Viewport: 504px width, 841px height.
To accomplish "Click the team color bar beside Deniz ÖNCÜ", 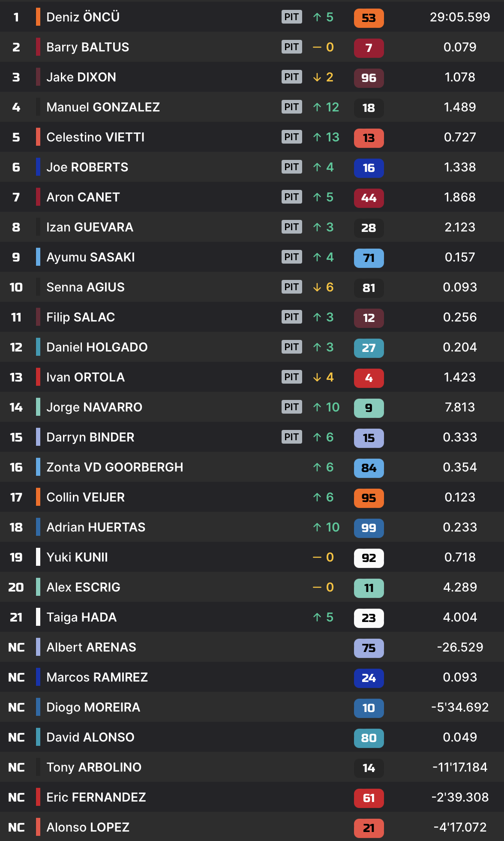I will coord(38,17).
